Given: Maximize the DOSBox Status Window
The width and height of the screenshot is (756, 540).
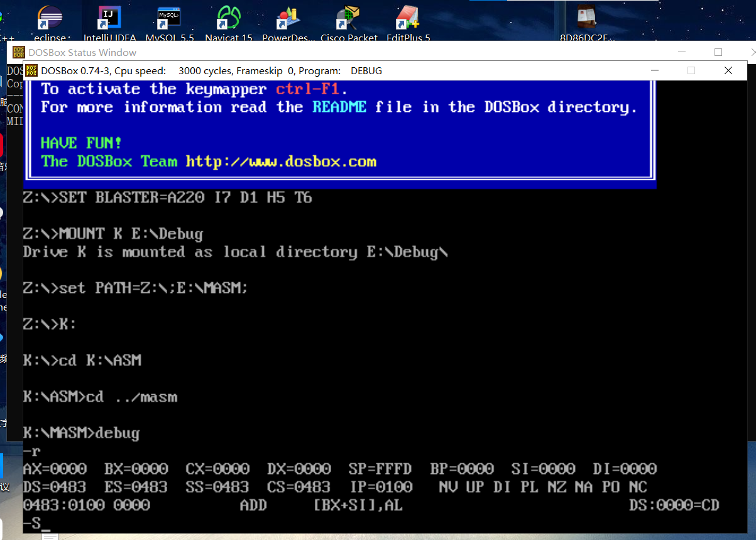Looking at the screenshot, I should tap(717, 52).
